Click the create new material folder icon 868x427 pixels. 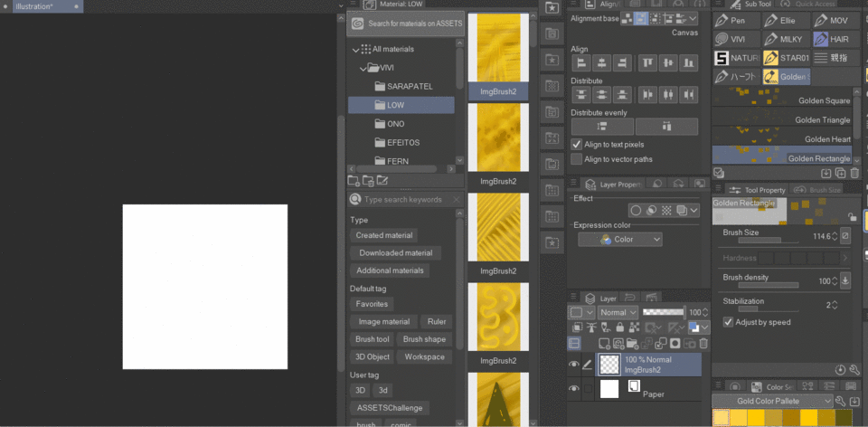tap(354, 180)
